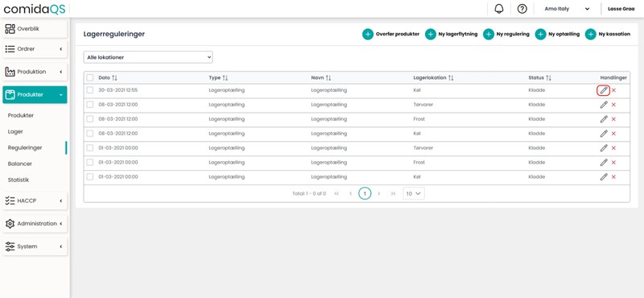Open the Arno Italy company dropdown
The image size is (644, 298).
click(567, 9)
